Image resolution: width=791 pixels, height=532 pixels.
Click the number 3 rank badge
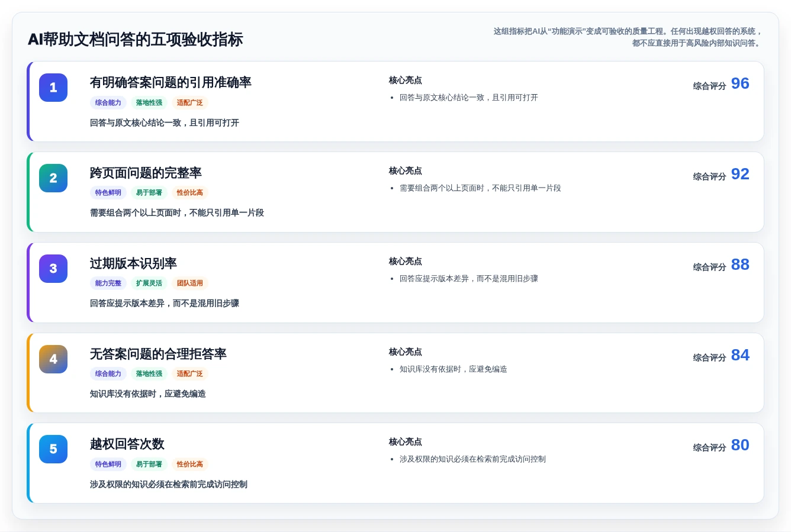pyautogui.click(x=53, y=269)
